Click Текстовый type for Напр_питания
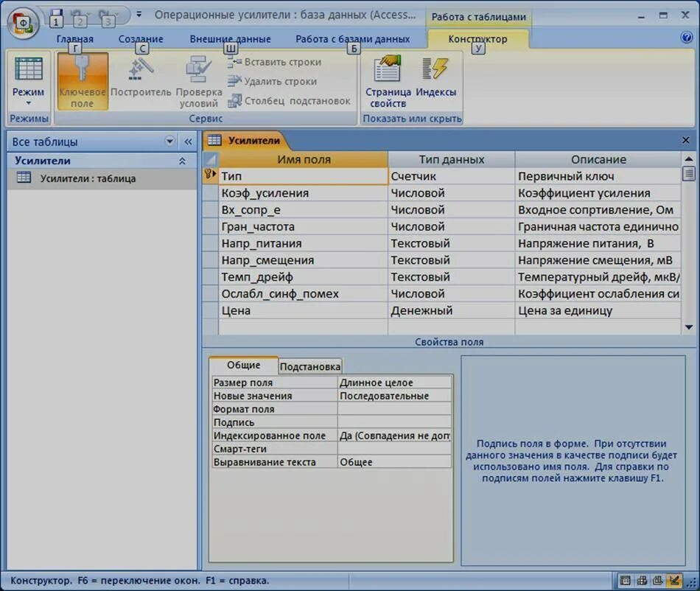The width and height of the screenshot is (700, 591). pos(452,243)
